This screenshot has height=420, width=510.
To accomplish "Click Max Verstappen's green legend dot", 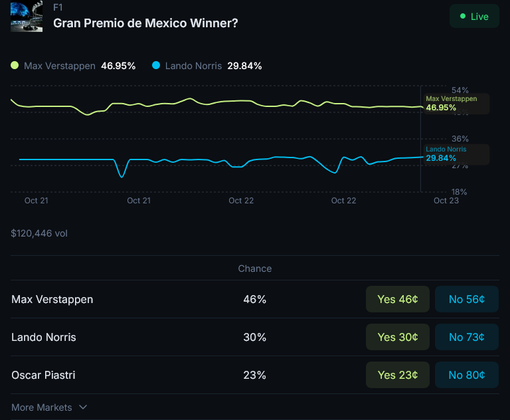I will pos(15,65).
